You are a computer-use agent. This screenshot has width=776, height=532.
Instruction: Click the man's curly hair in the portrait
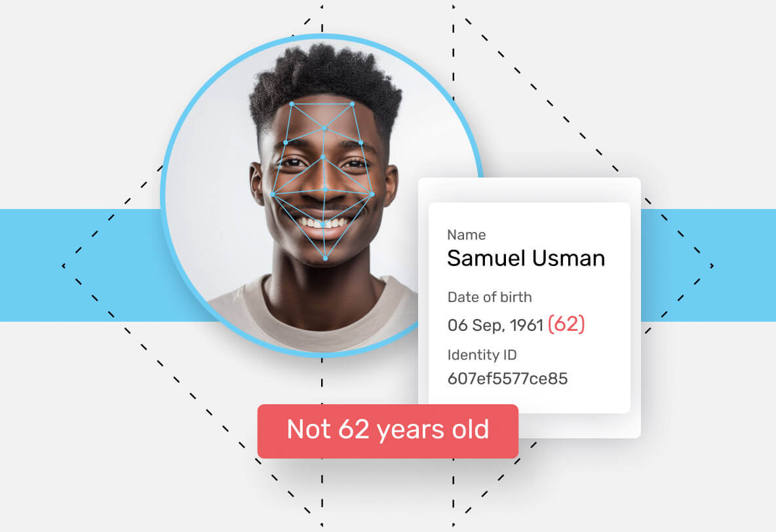click(324, 74)
